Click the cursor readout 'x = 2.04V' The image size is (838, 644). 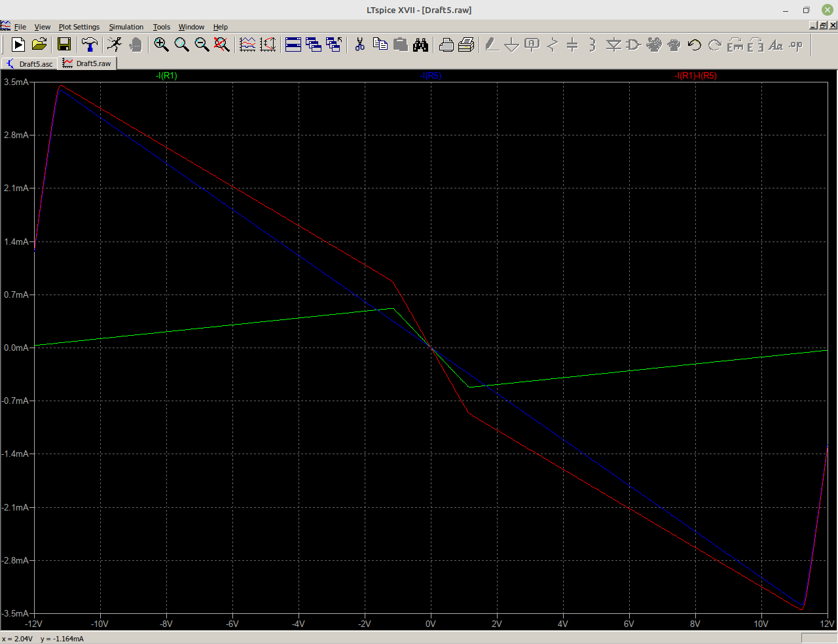(x=17, y=639)
